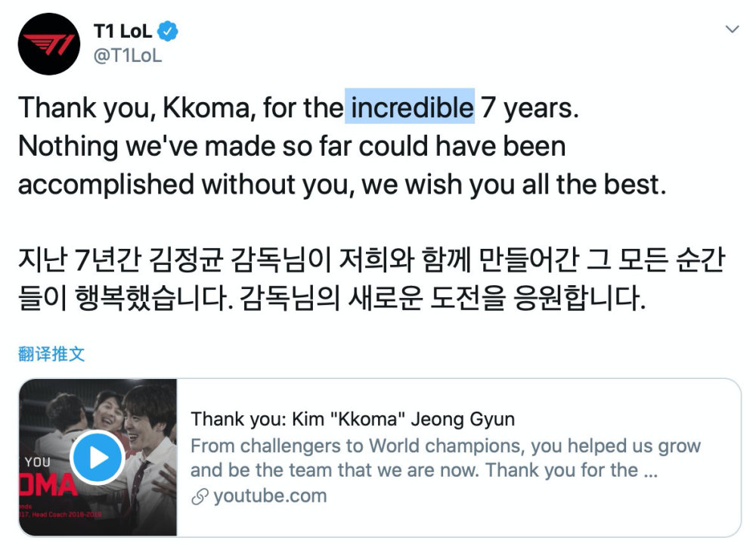Screen dimensions: 756x550
Task: Play the Kkoma thank-you video
Action: [x=96, y=456]
